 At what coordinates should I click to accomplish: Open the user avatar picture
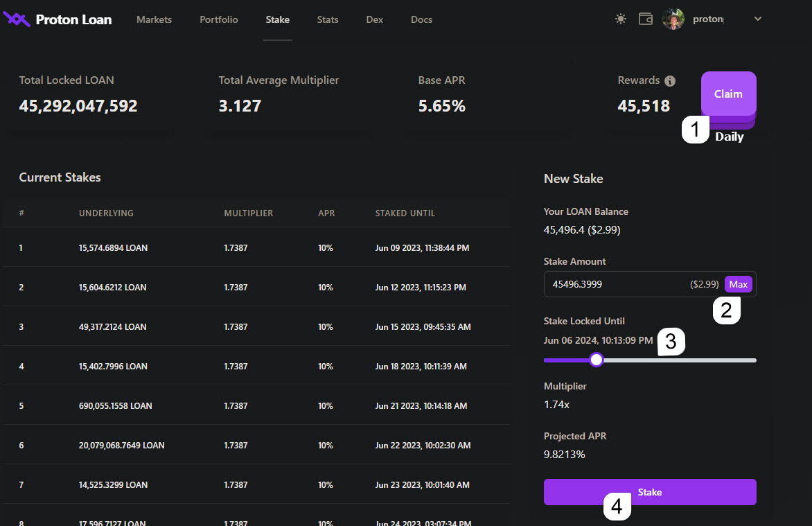[x=673, y=19]
